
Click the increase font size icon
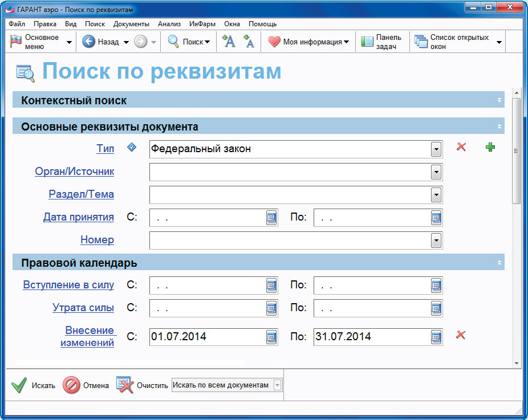click(228, 42)
